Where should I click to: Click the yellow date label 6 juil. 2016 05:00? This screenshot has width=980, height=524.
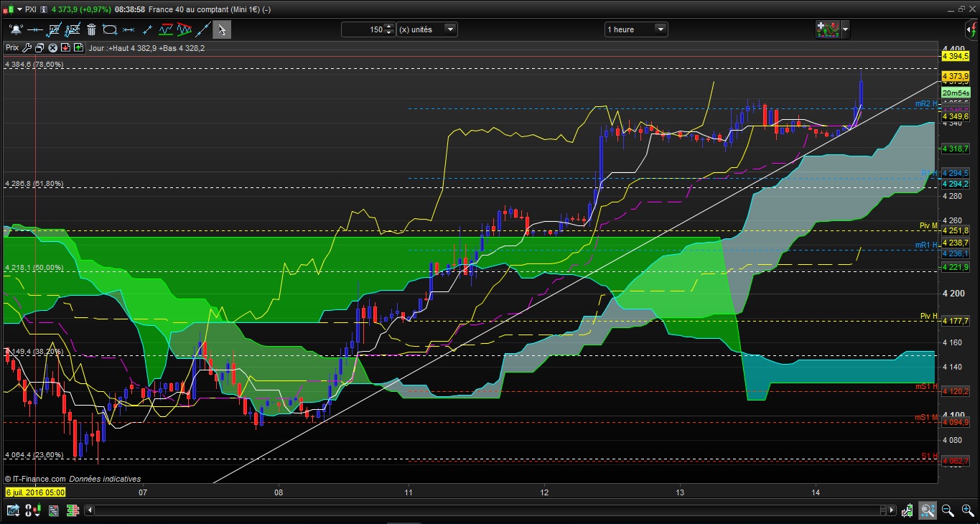click(35, 492)
